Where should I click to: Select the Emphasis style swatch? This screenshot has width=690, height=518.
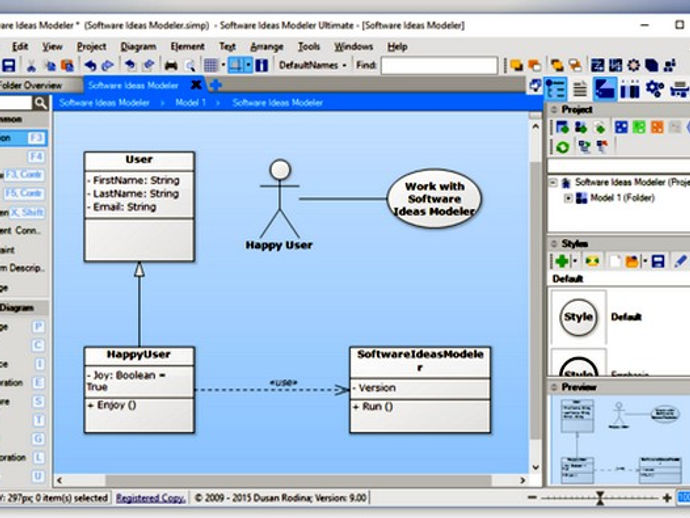pos(578,363)
